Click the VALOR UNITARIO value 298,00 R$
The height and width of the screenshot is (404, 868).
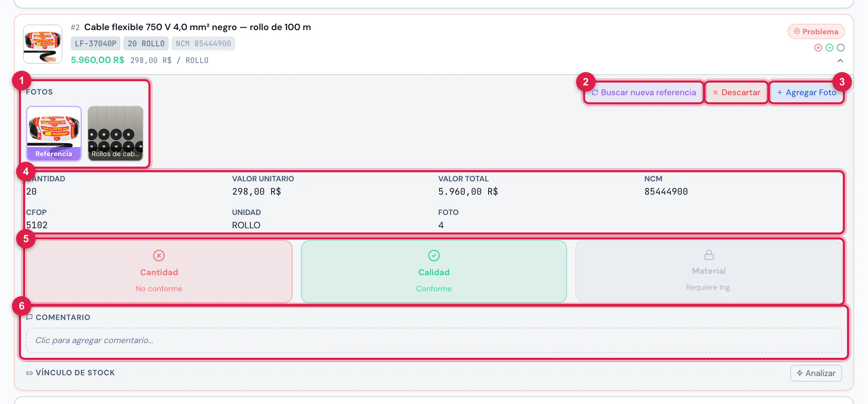tap(257, 191)
